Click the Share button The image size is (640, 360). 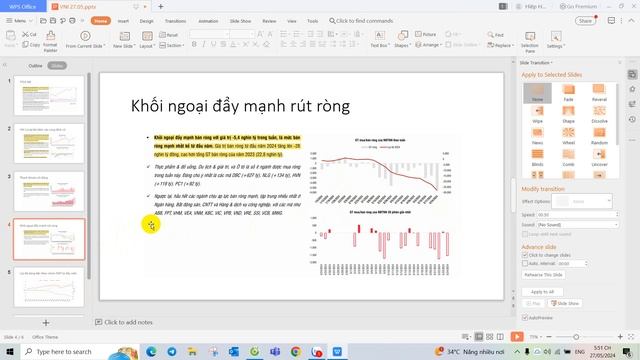click(585, 21)
